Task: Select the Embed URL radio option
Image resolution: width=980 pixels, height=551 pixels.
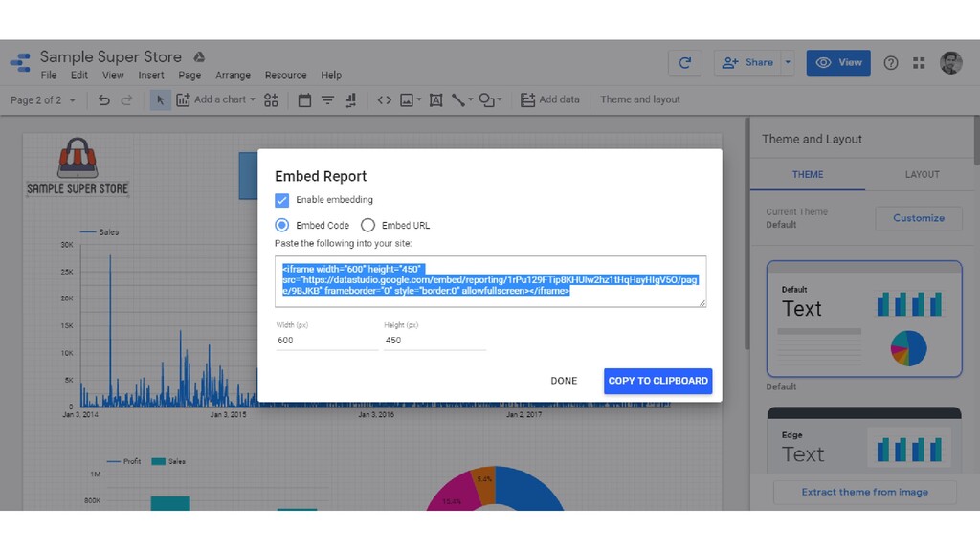Action: pos(367,225)
